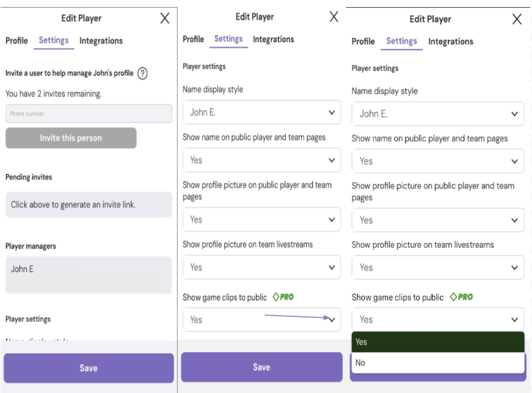
Task: Choose the highlighted "Yes" option in the open list
Action: click(438, 342)
